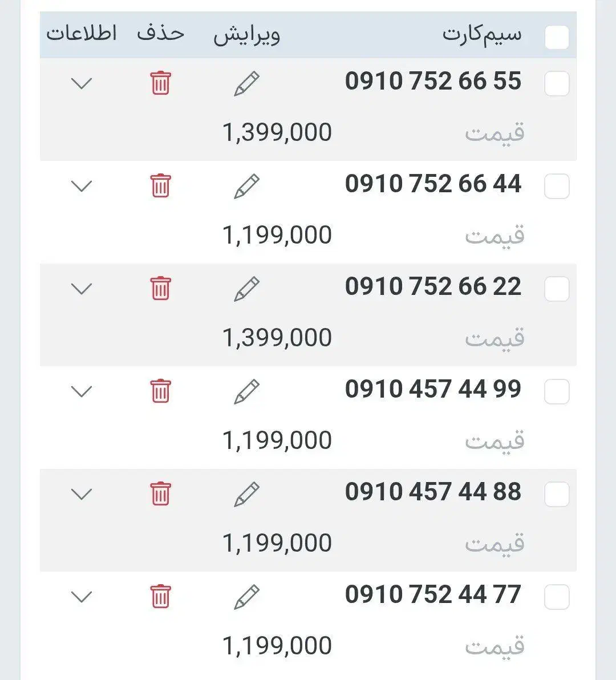Screen dimensions: 616x680
Task: Click pencil icon for 0910 752 66 44
Action: (x=246, y=187)
